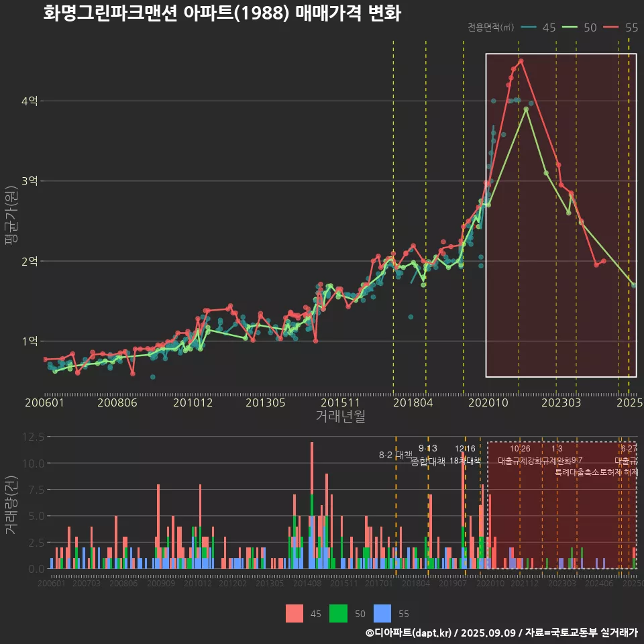
Task: Click the '10·26' policy annotation
Action: (x=520, y=449)
